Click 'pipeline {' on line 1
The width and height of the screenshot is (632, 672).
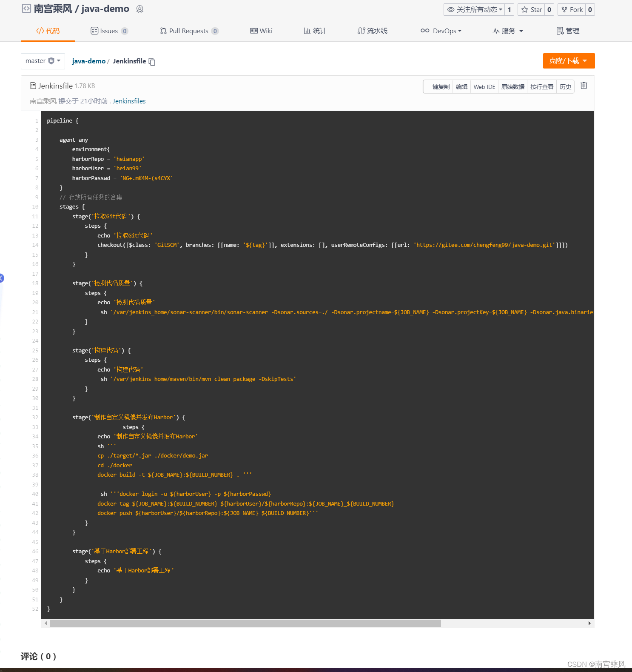(63, 121)
